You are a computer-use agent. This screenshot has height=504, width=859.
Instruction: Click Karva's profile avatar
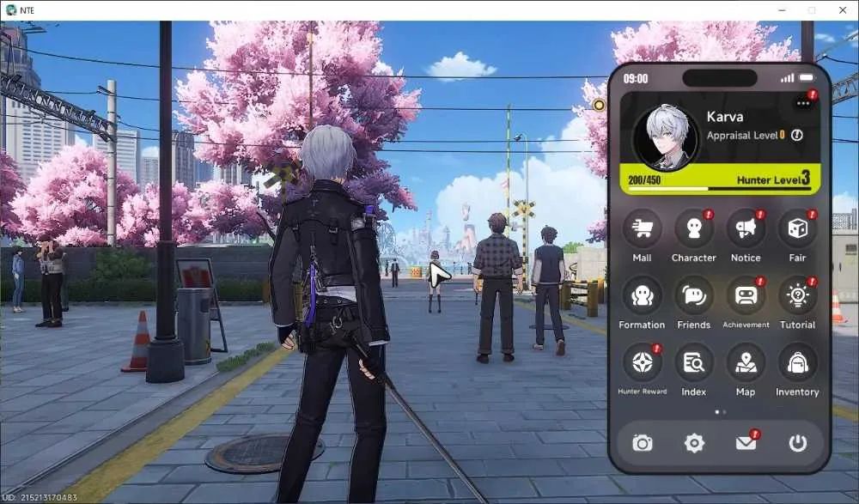click(x=667, y=137)
